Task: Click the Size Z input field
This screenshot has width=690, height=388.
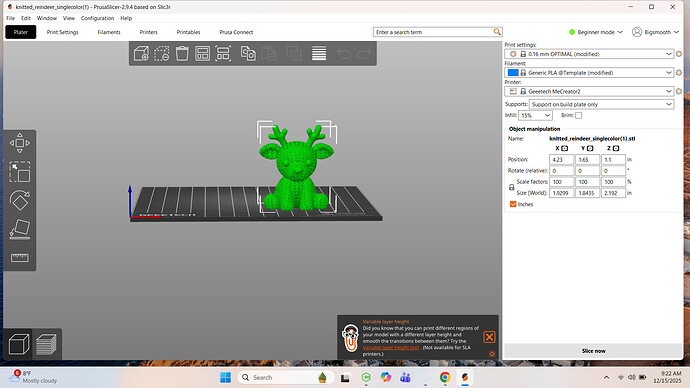Action: click(x=613, y=193)
